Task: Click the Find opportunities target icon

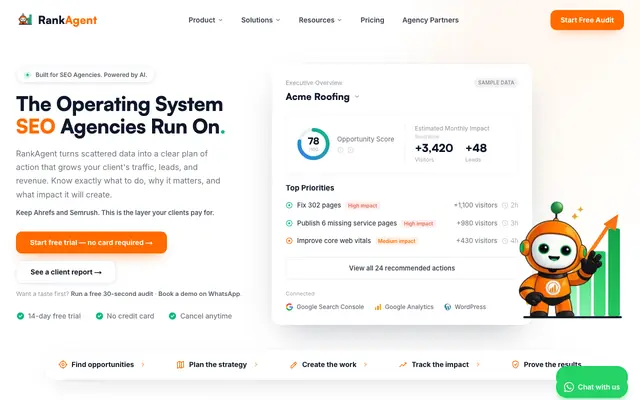Action: coord(63,364)
